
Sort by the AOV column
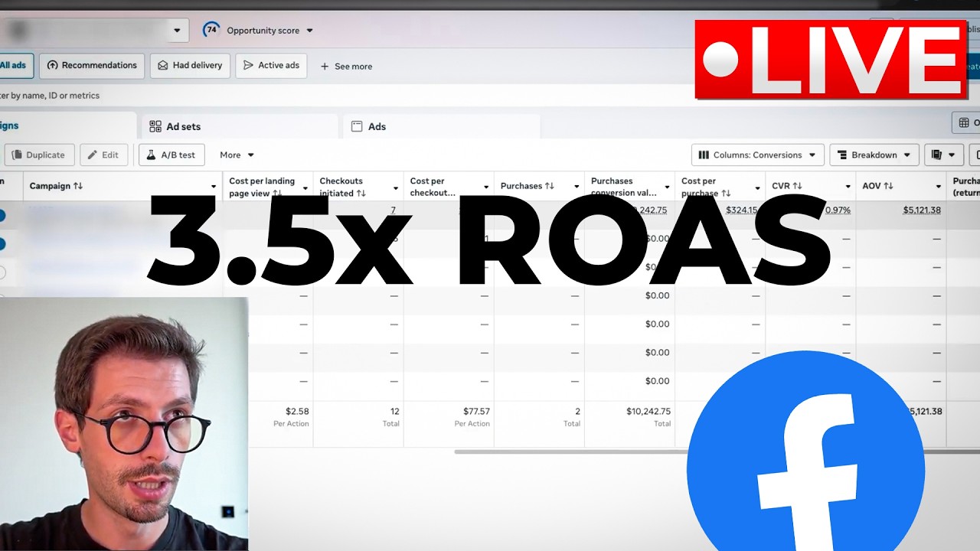tap(877, 186)
